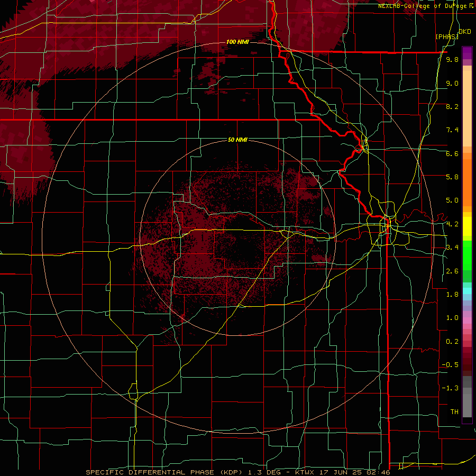Click the 4.2 scale value
This screenshot has width=476, height=476.
pos(452,224)
